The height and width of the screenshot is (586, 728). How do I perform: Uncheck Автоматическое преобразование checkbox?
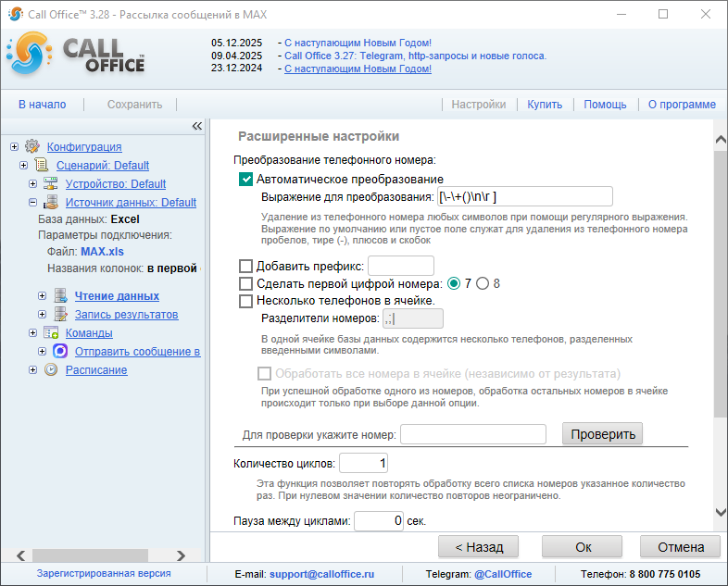[x=246, y=180]
